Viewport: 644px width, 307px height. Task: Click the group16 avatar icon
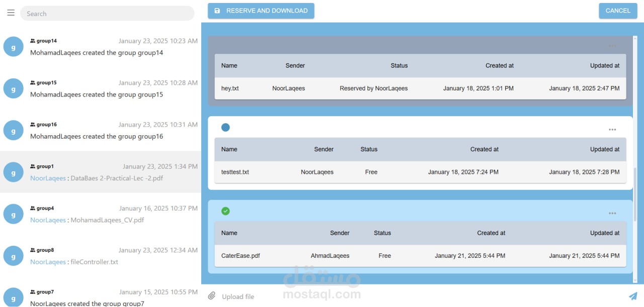(x=13, y=131)
